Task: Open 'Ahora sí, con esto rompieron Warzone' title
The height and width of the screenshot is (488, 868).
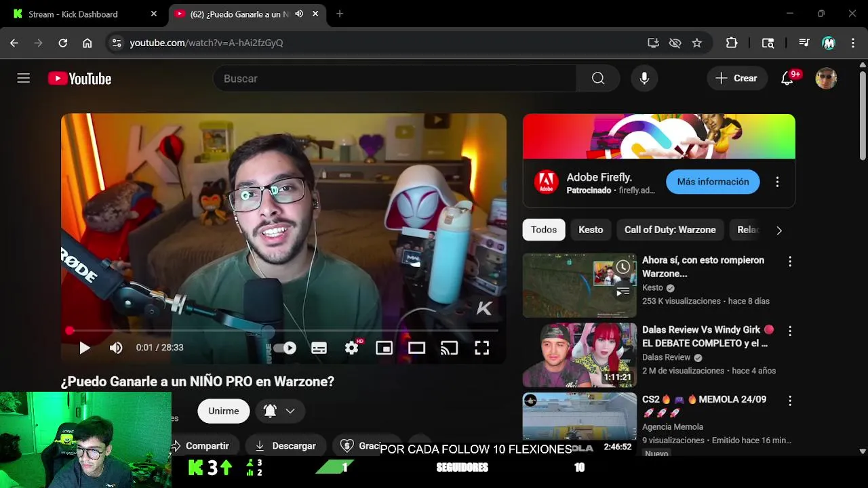Action: click(x=703, y=267)
